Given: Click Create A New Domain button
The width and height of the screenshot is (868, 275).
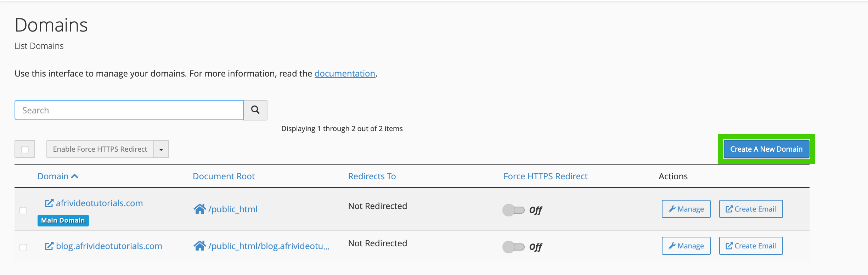Looking at the screenshot, I should pyautogui.click(x=766, y=149).
